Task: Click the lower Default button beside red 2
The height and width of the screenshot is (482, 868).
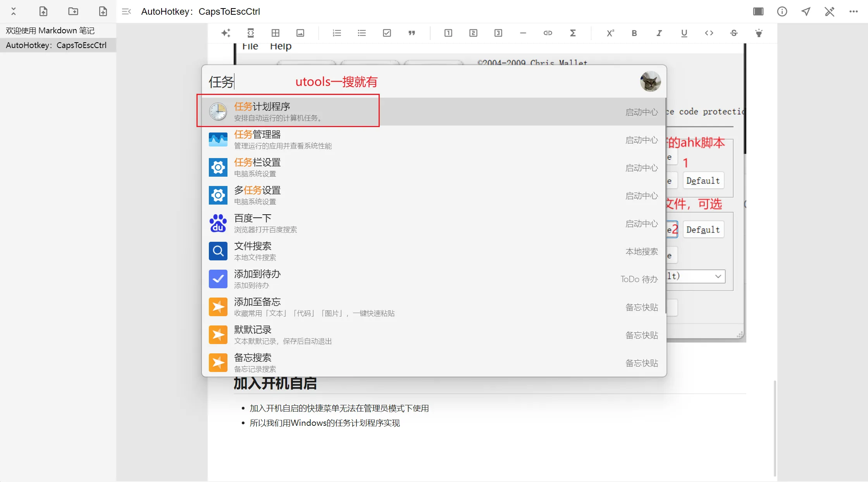Action: (703, 229)
